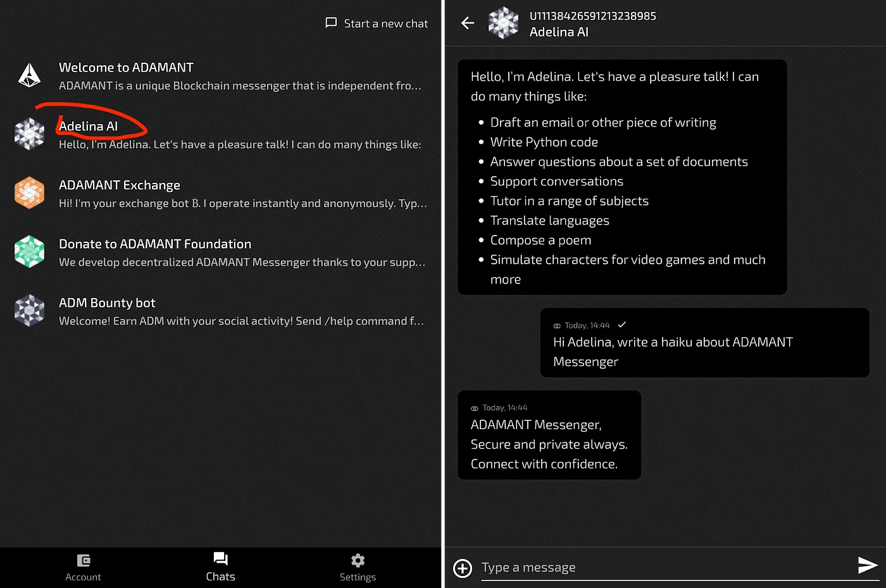Open the ADAMANT Exchange chat

pos(220,194)
